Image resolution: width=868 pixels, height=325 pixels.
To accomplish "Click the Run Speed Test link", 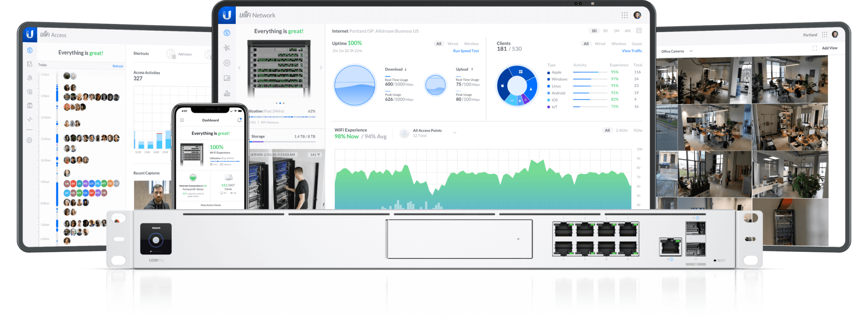I will click(466, 51).
